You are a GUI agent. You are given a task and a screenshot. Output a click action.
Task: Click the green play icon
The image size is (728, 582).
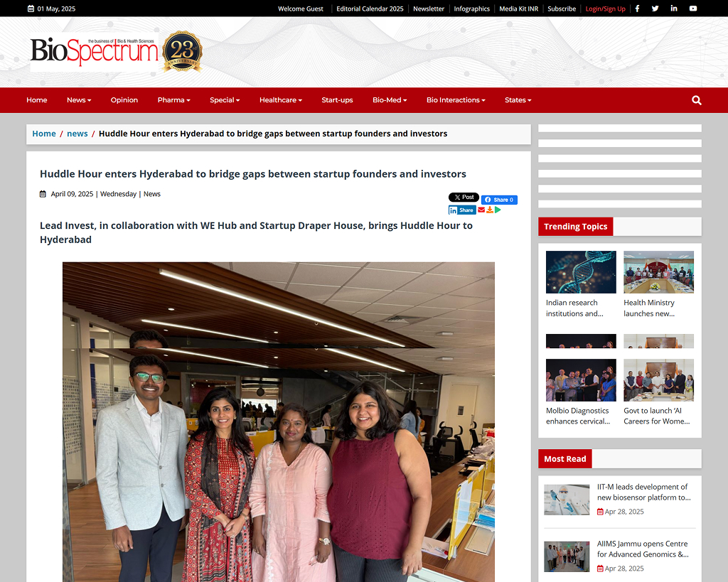(498, 210)
